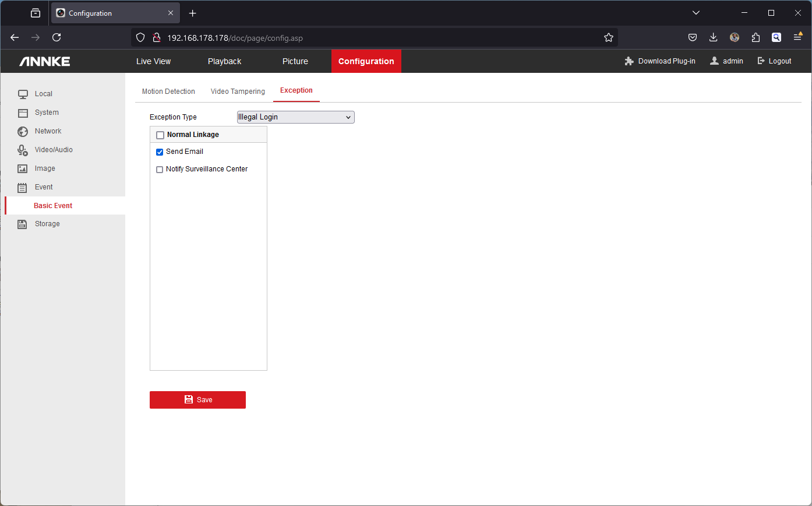This screenshot has width=812, height=506.
Task: Switch to the Video Tampering tab
Action: [238, 92]
